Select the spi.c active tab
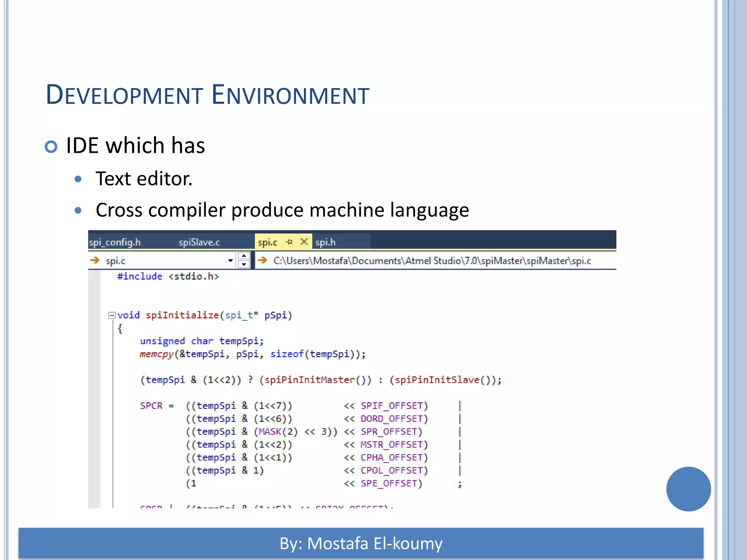The image size is (747, 560). (268, 242)
